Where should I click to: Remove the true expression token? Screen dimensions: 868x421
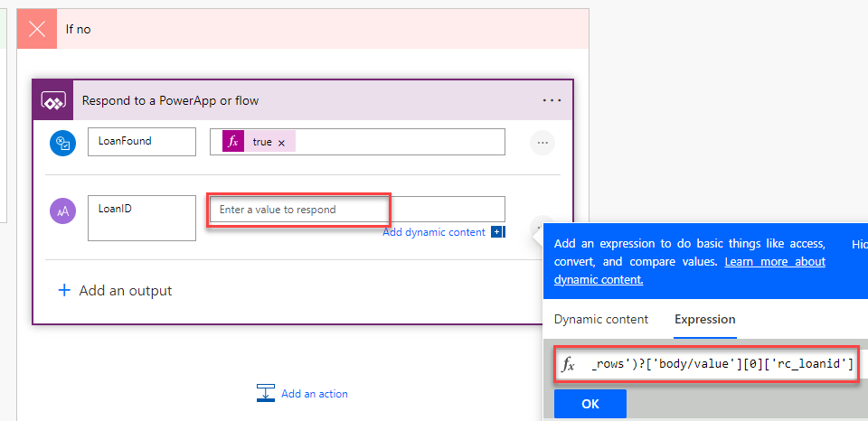(x=281, y=143)
